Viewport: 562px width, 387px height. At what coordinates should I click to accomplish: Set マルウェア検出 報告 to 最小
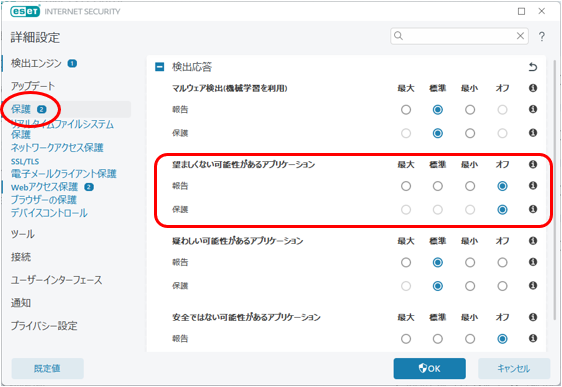tap(470, 110)
